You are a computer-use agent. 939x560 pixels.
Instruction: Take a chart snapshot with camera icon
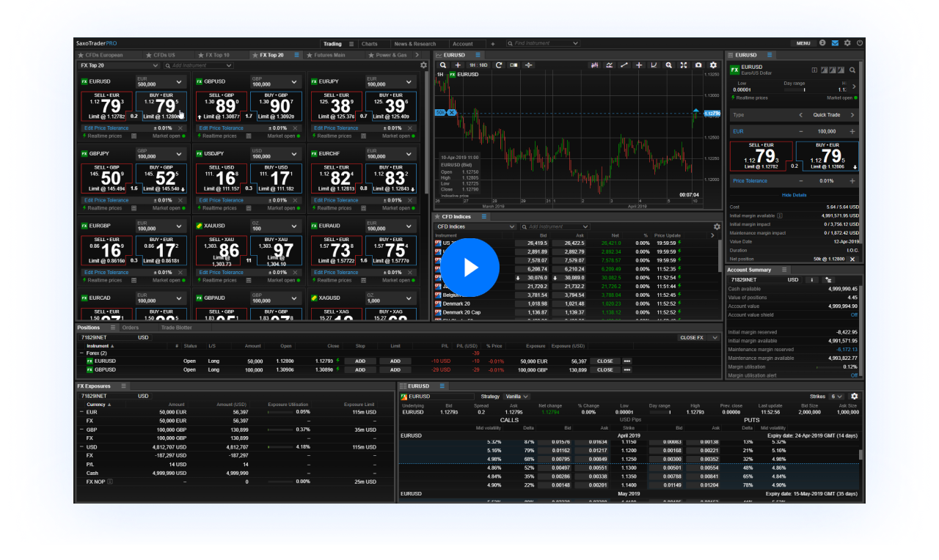click(x=698, y=65)
